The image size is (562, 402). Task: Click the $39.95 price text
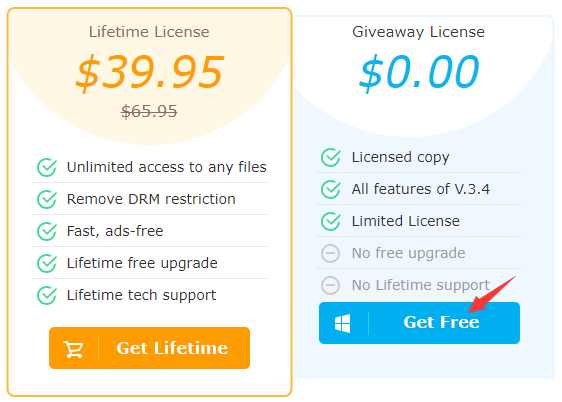pyautogui.click(x=150, y=72)
